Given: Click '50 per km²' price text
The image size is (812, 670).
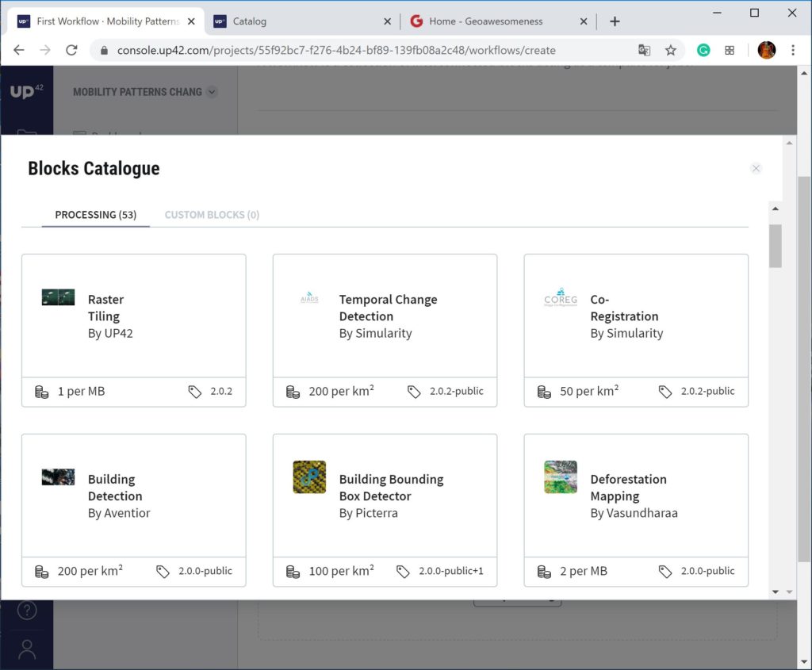Looking at the screenshot, I should coord(589,391).
